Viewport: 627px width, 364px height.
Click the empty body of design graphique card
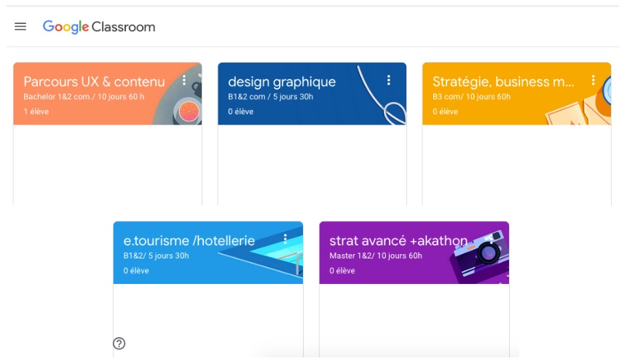click(x=312, y=165)
